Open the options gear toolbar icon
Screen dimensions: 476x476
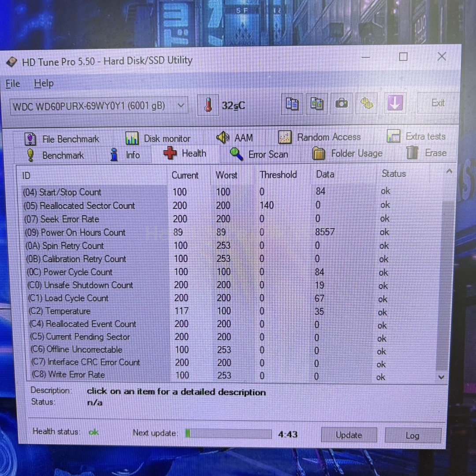point(366,103)
